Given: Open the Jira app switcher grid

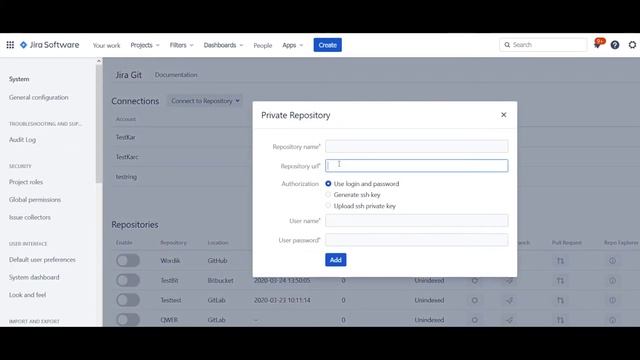Looking at the screenshot, I should tap(10, 45).
